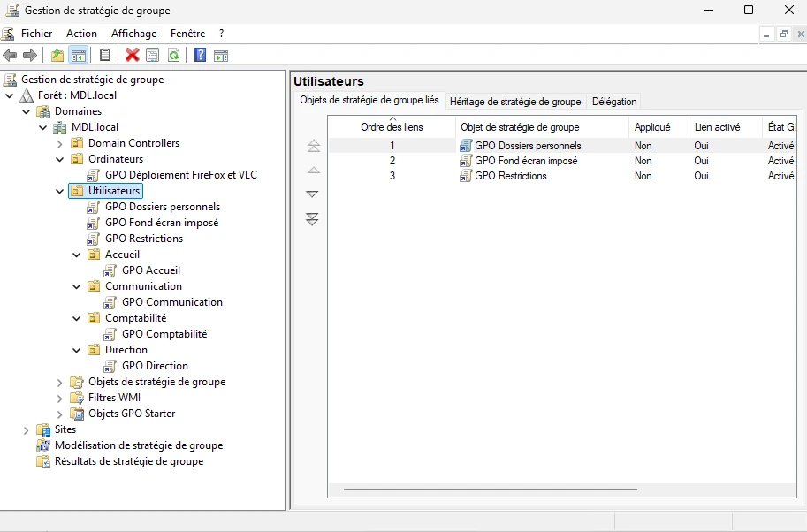
Task: Click the MDL.local domain icon in tree
Action: point(60,127)
